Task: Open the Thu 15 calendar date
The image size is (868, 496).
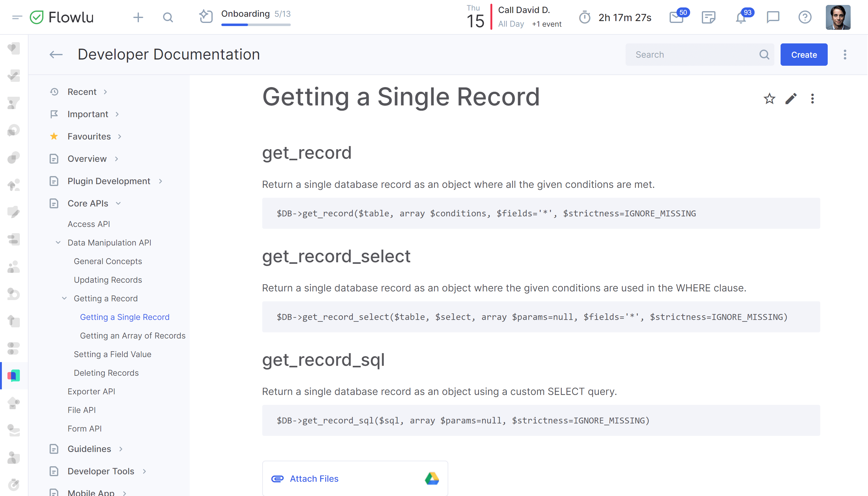Action: [475, 17]
